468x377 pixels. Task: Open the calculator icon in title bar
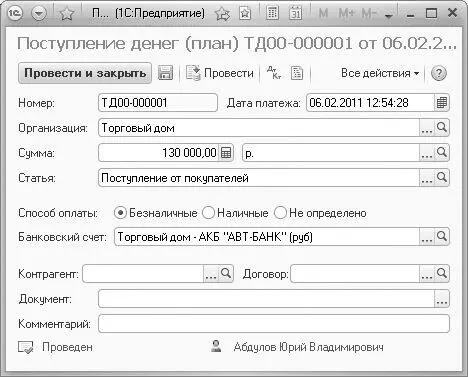pyautogui.click(x=272, y=13)
